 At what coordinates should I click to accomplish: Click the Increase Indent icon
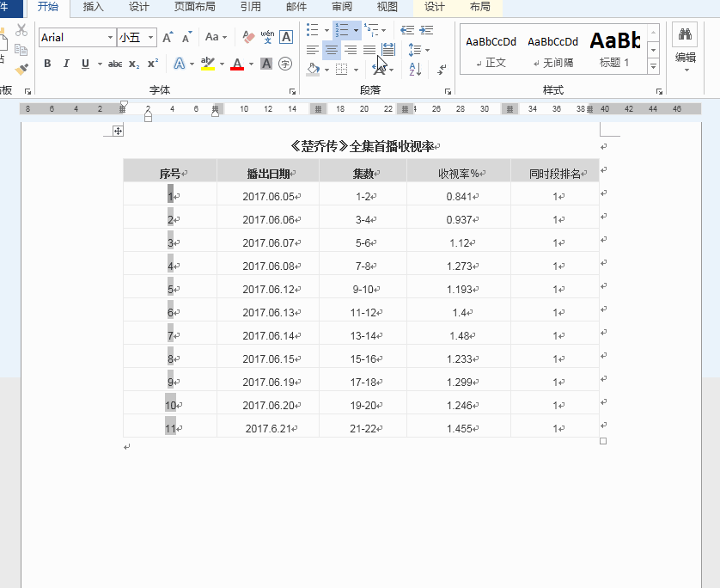click(x=425, y=30)
